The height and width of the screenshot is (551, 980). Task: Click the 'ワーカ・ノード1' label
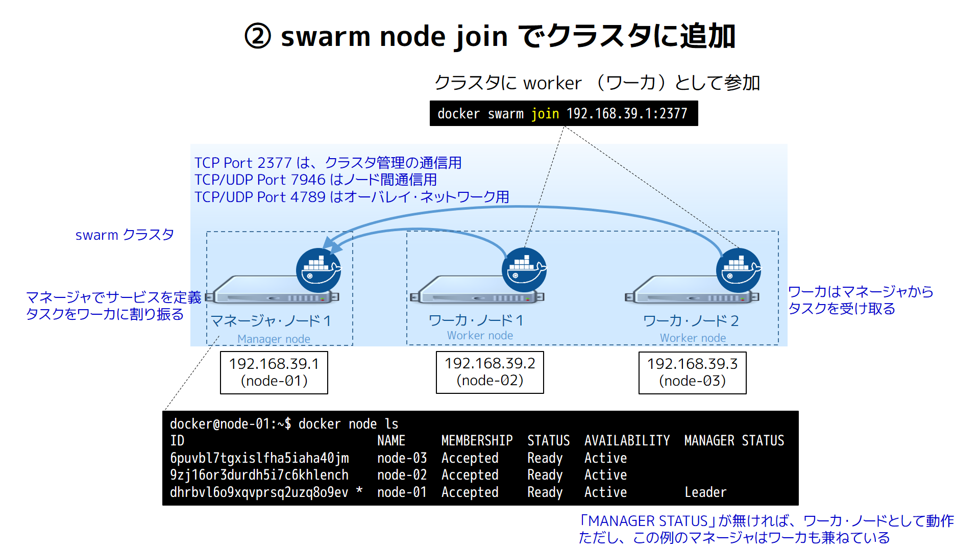(x=476, y=320)
